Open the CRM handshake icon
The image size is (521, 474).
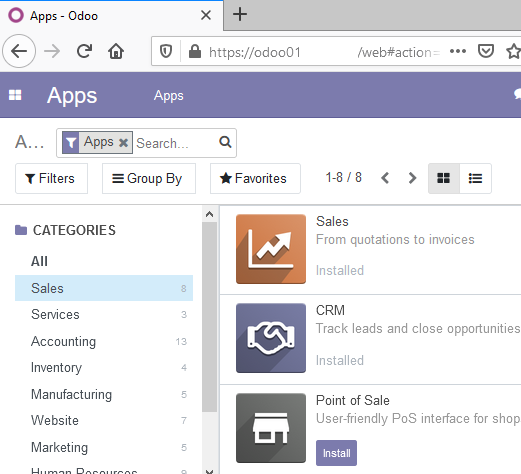pyautogui.click(x=271, y=338)
